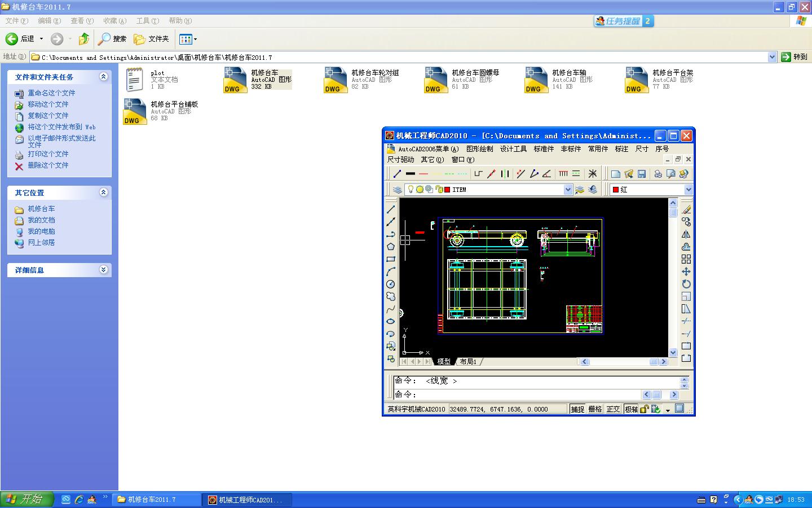Click the 开始 Start button
This screenshot has width=812, height=508.
(27, 500)
